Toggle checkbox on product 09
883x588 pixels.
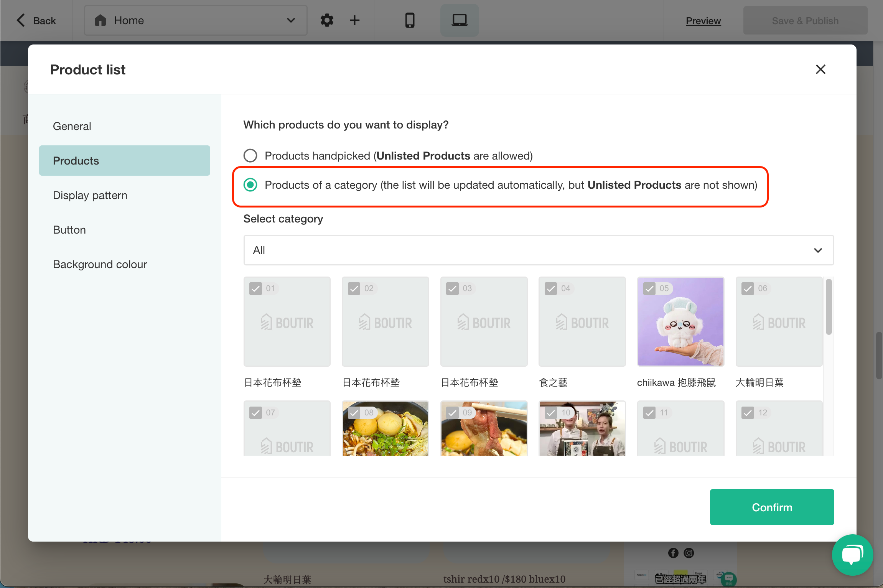pyautogui.click(x=453, y=413)
